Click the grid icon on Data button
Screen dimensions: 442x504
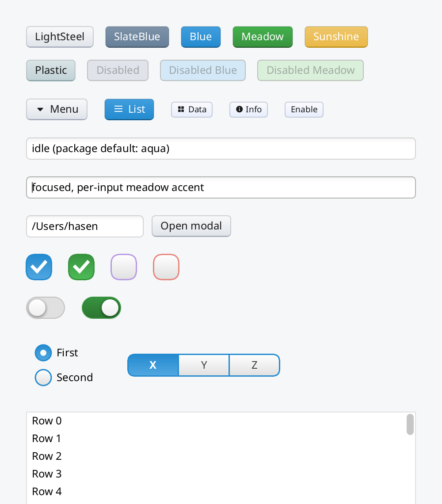pos(181,109)
